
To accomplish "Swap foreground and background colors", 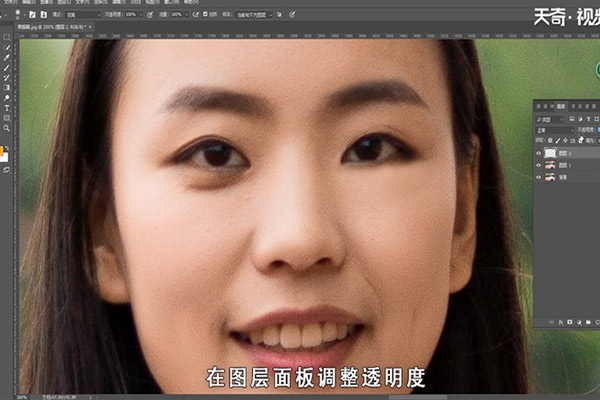I will 7,148.
